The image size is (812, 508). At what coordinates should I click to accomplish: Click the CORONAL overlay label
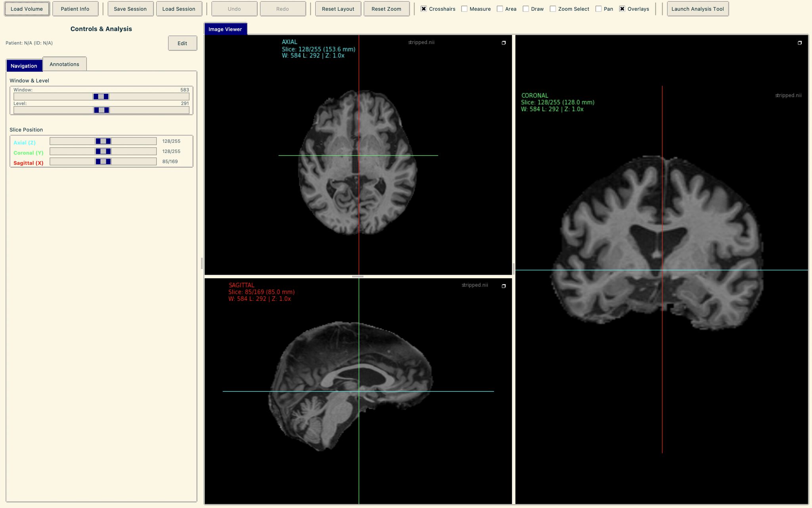(534, 95)
